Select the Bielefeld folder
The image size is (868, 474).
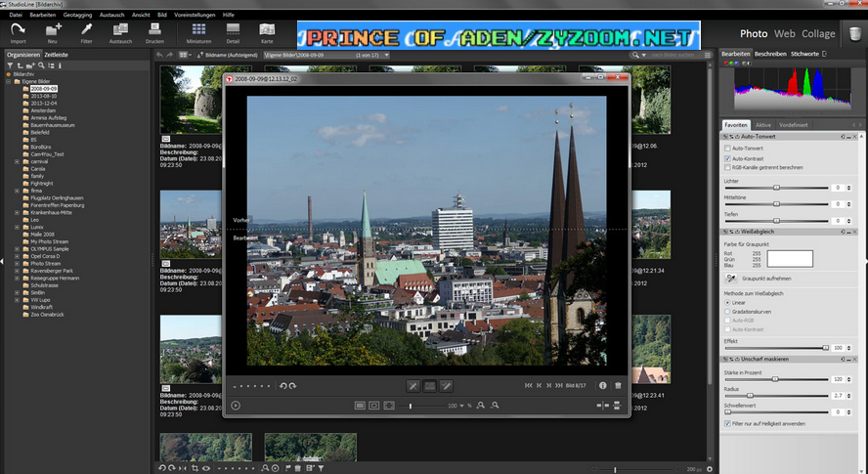(40, 132)
